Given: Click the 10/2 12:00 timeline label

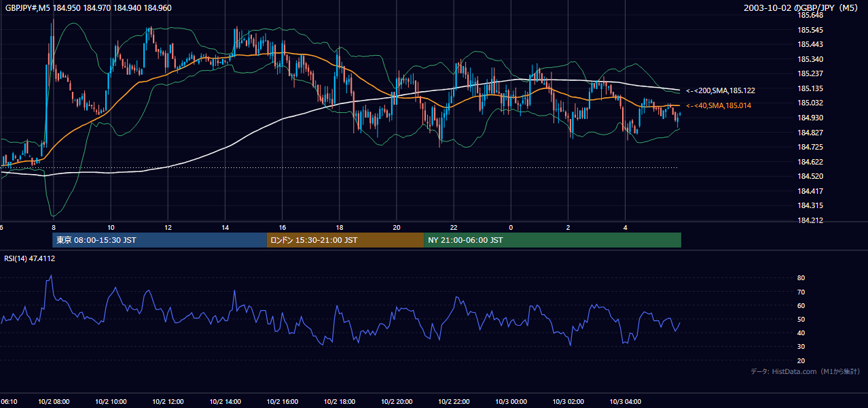Looking at the screenshot, I should tap(167, 402).
